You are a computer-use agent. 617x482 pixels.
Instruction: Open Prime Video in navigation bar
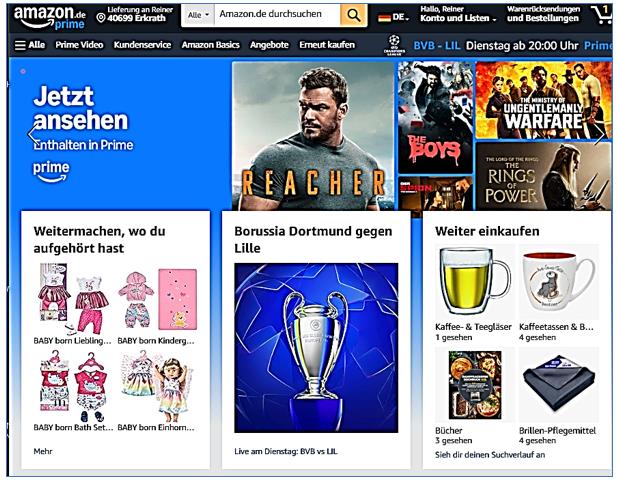click(79, 45)
